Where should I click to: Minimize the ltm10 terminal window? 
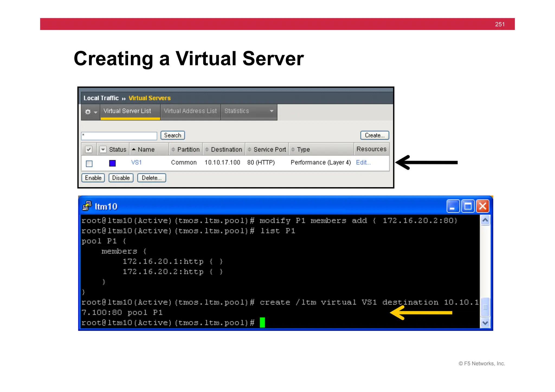coord(453,206)
